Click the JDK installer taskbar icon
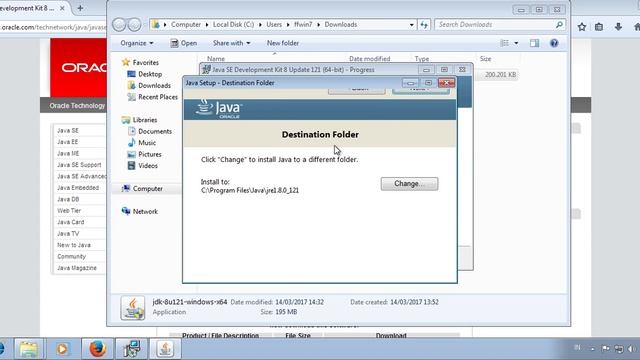The height and width of the screenshot is (360, 640). tap(132, 349)
